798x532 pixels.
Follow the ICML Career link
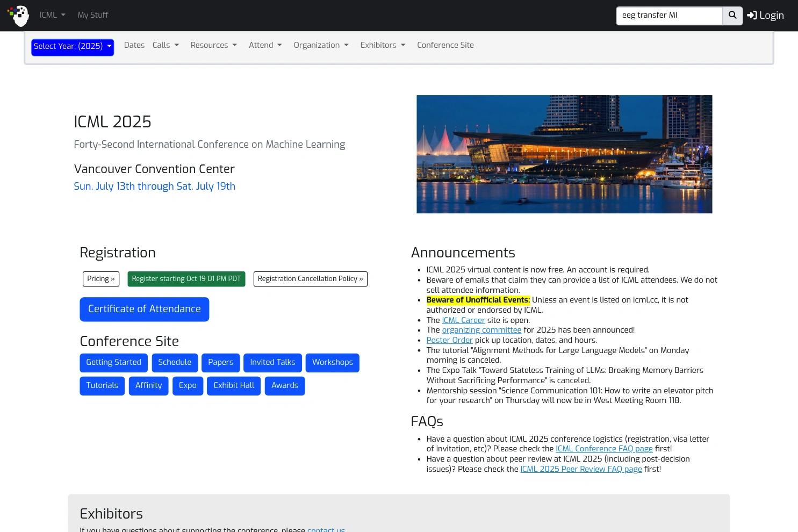pyautogui.click(x=463, y=320)
